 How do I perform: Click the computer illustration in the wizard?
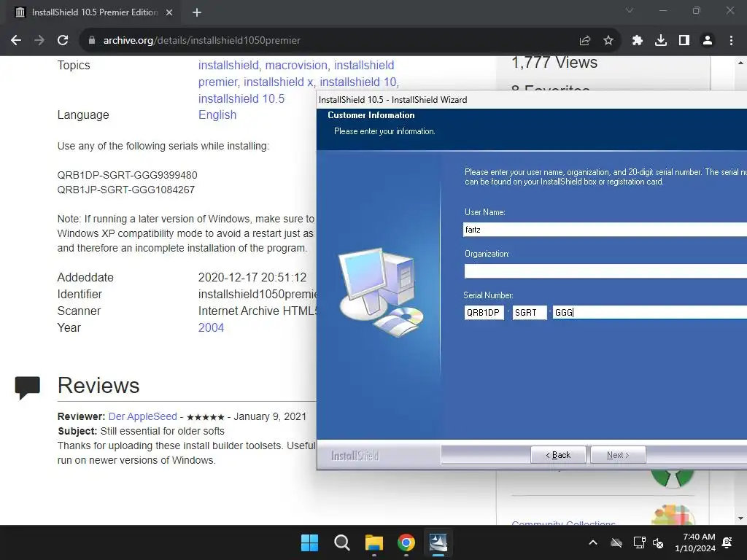click(381, 292)
